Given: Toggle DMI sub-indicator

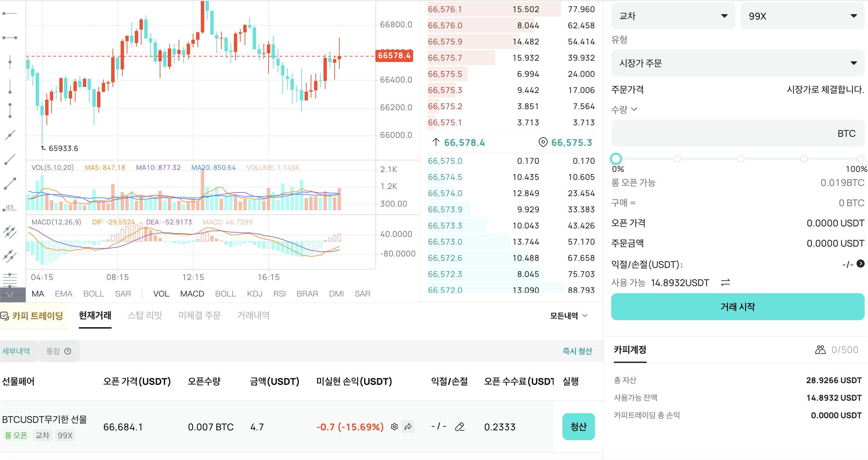Looking at the screenshot, I should pyautogui.click(x=336, y=294).
